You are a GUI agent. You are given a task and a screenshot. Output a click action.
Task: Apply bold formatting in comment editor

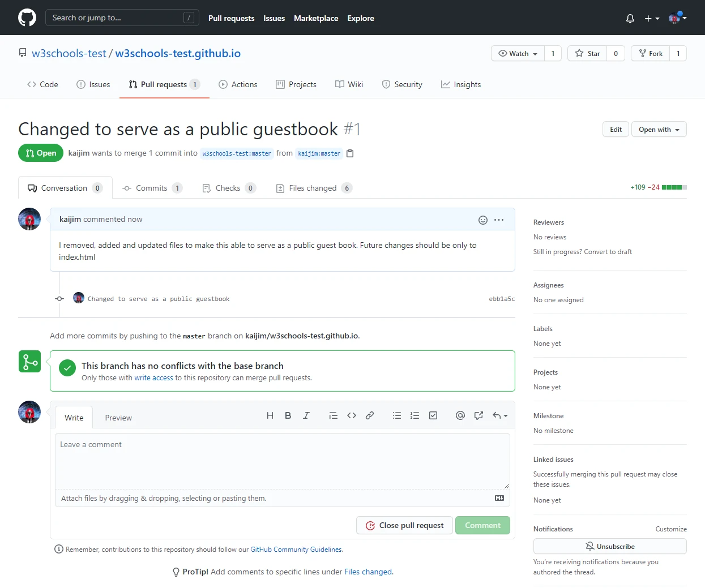[288, 415]
